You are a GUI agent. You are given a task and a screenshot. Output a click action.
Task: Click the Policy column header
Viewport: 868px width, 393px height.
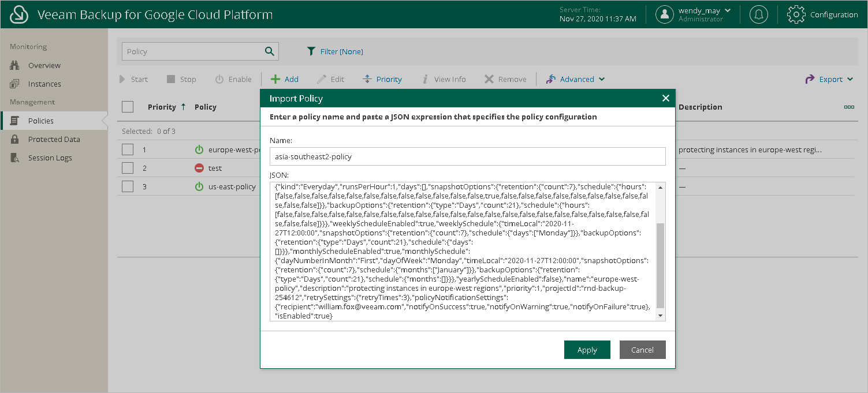point(206,107)
